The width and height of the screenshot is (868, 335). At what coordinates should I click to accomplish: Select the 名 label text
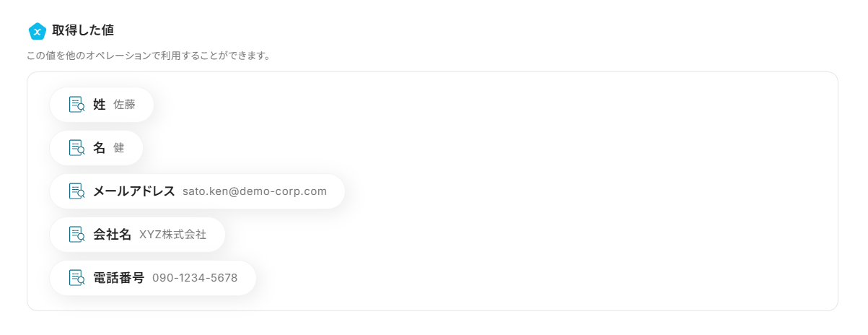(100, 148)
